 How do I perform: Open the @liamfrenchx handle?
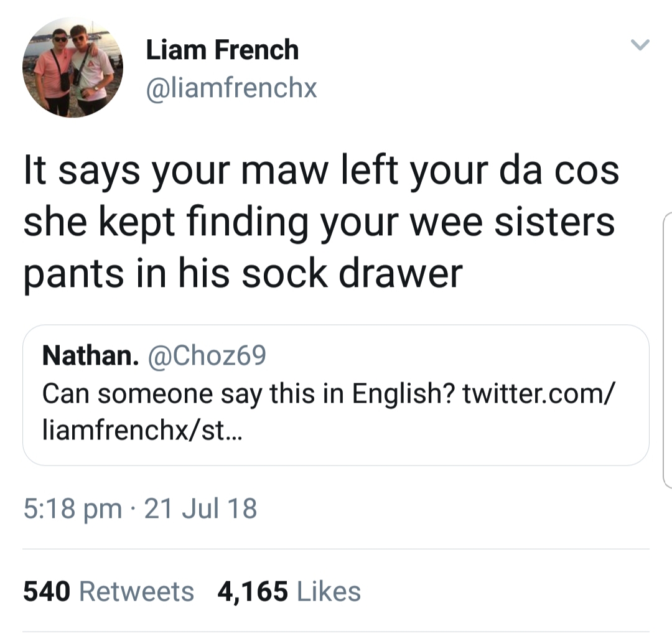pyautogui.click(x=231, y=88)
